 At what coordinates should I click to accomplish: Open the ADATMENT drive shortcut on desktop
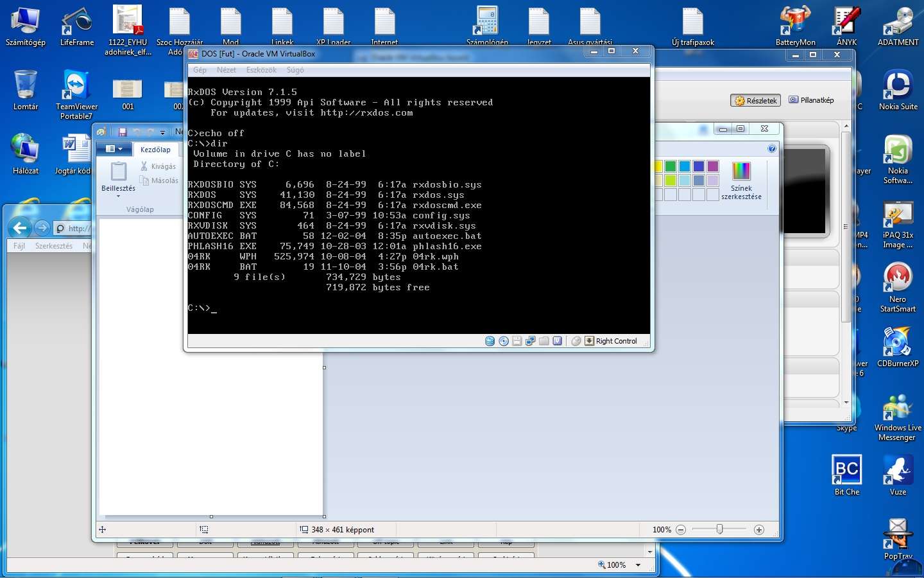coord(898,27)
